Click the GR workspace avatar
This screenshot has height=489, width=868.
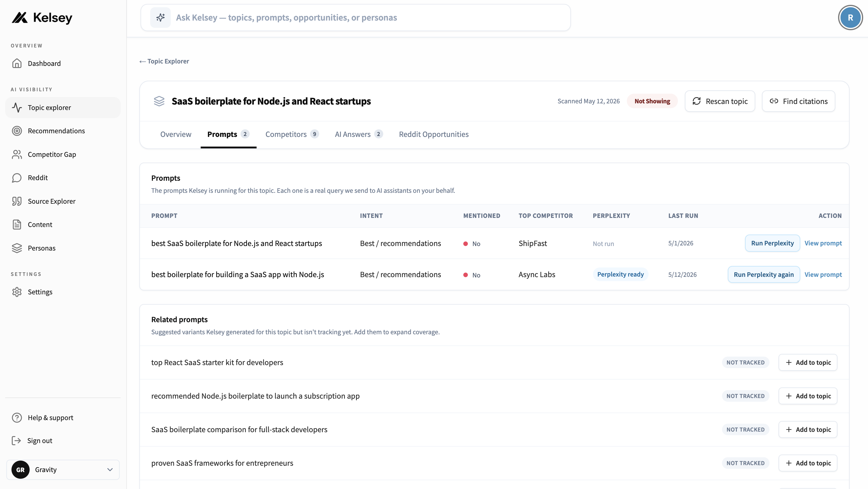click(21, 469)
